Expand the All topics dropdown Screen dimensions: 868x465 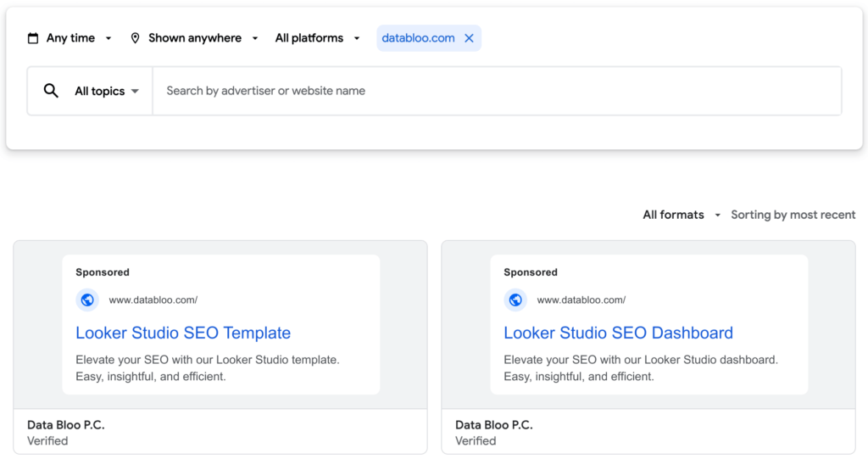(107, 91)
